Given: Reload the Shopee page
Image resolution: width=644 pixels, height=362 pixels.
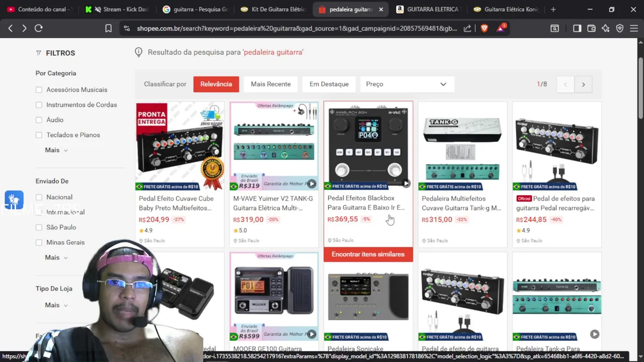Looking at the screenshot, I should click(x=38, y=29).
